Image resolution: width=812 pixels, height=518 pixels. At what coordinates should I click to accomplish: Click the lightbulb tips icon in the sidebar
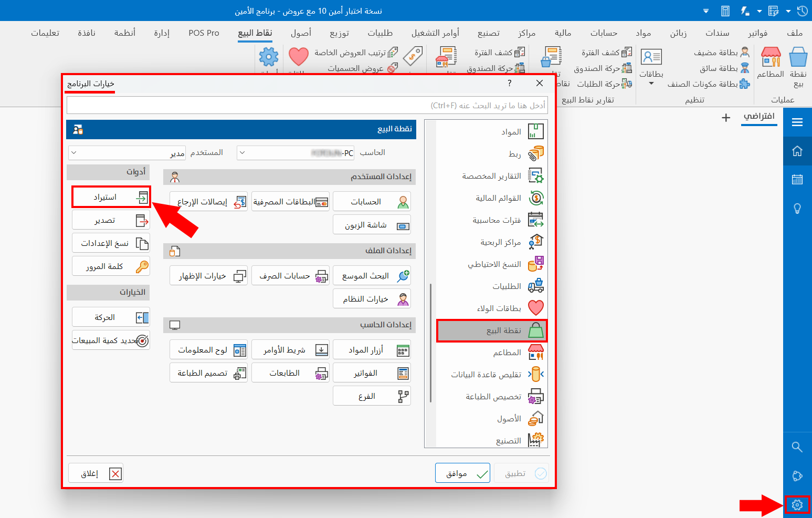click(797, 209)
